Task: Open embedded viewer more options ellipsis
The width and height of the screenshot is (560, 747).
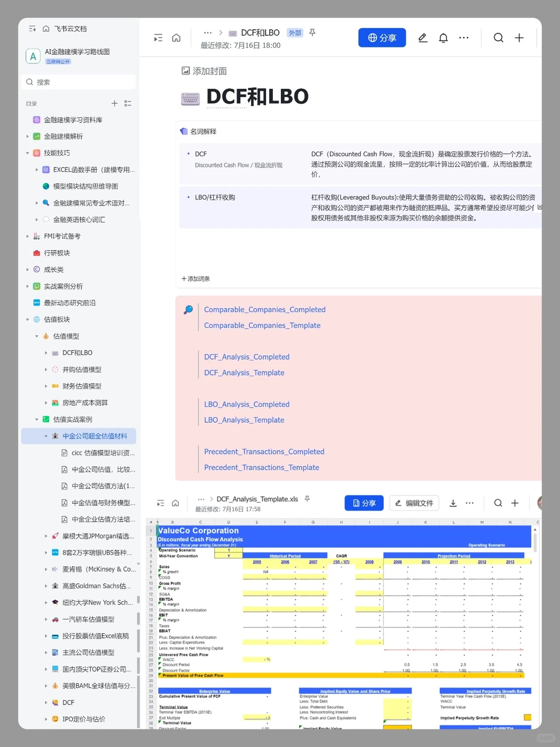Action: (470, 503)
